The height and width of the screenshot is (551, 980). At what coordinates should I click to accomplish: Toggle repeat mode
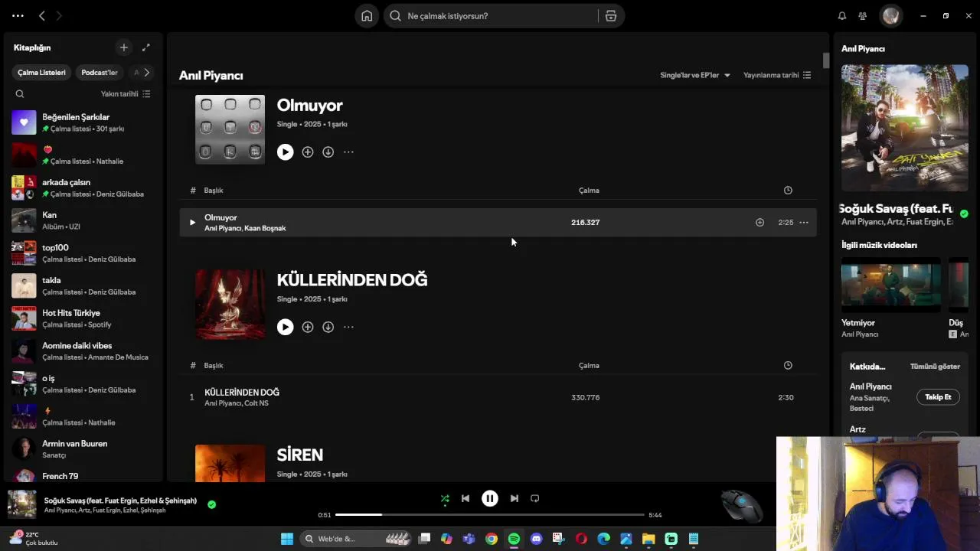click(x=535, y=499)
